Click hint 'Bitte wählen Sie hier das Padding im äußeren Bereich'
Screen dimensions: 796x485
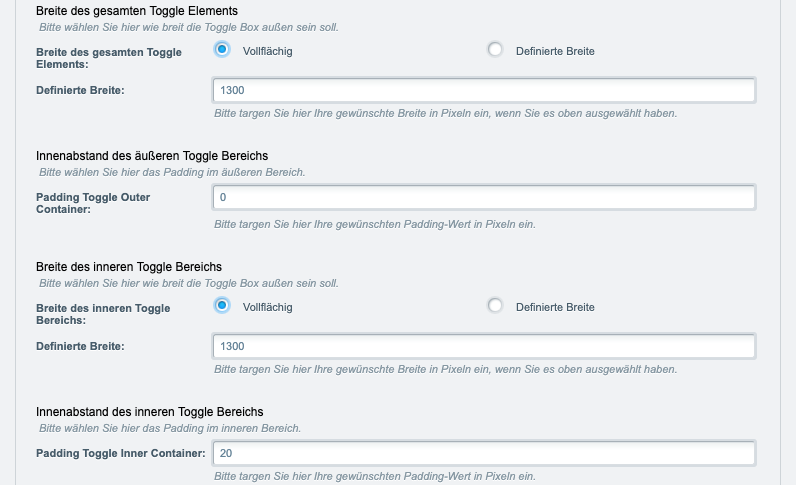[x=172, y=173]
